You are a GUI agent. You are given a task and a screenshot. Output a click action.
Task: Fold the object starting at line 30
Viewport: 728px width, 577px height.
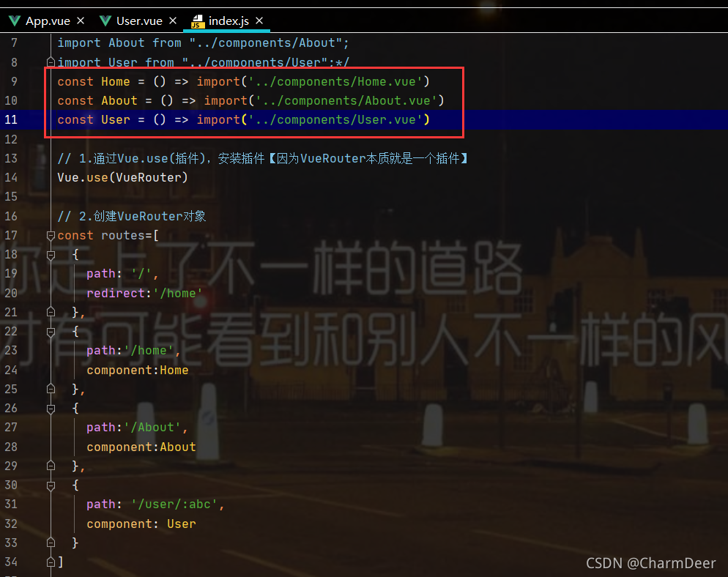51,485
